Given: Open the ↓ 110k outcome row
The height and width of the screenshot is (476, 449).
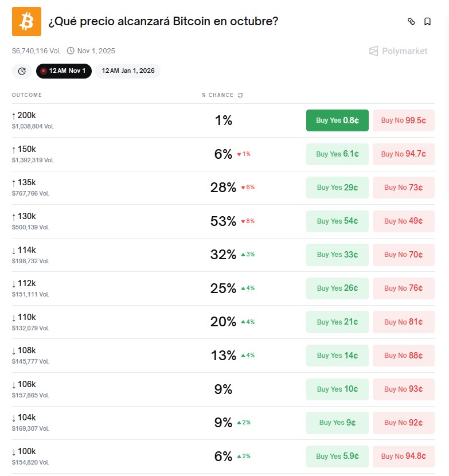Looking at the screenshot, I should tap(24, 317).
